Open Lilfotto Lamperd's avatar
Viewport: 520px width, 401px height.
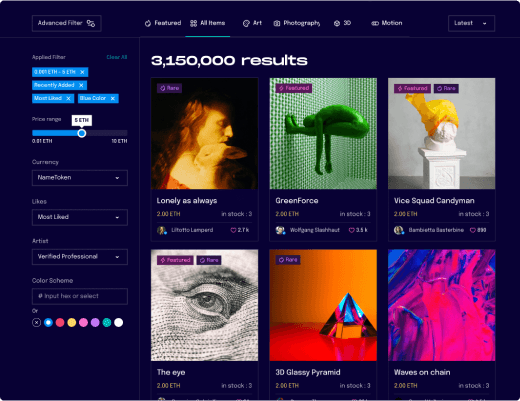click(162, 230)
